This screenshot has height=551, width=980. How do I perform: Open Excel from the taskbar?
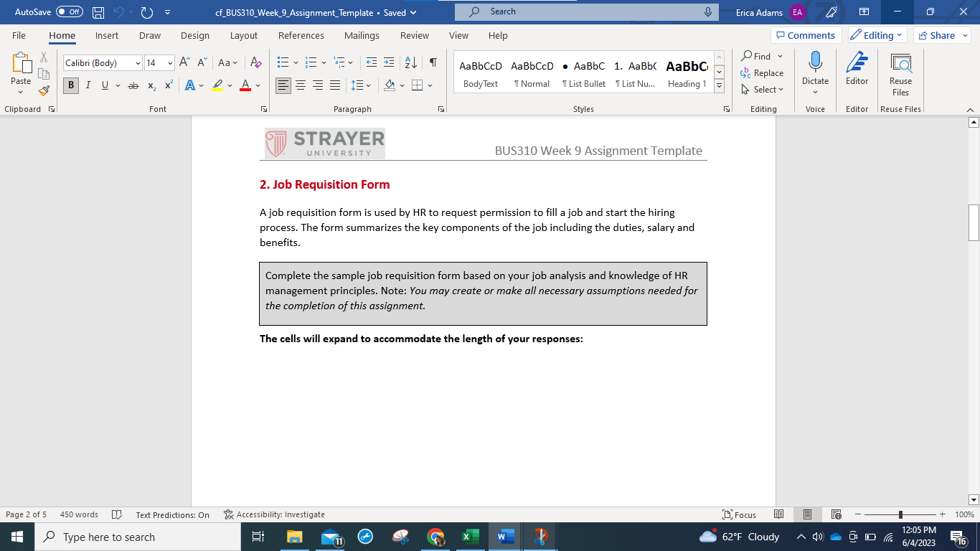click(x=470, y=537)
